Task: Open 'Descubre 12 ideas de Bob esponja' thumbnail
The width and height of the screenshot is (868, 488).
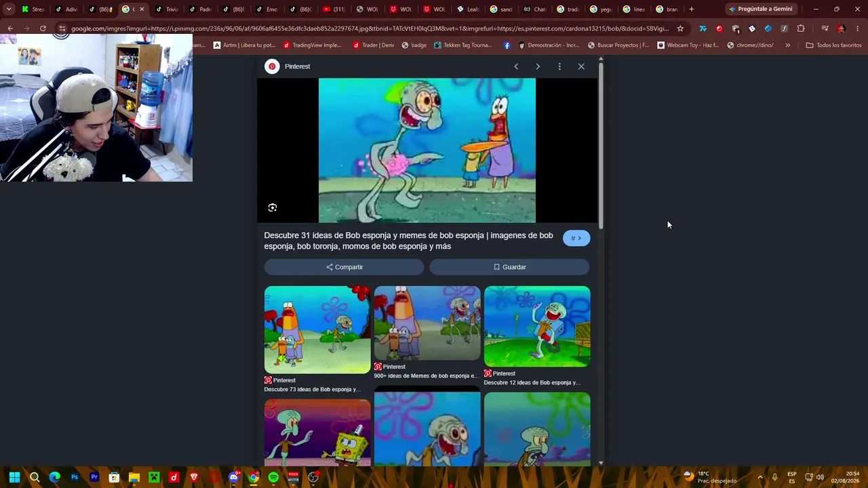Action: 537,326
